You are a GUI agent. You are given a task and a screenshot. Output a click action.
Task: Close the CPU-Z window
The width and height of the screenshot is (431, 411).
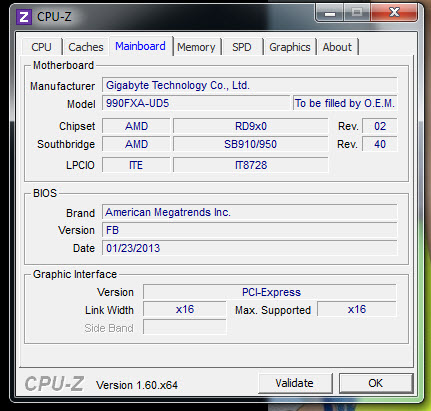coord(395,13)
